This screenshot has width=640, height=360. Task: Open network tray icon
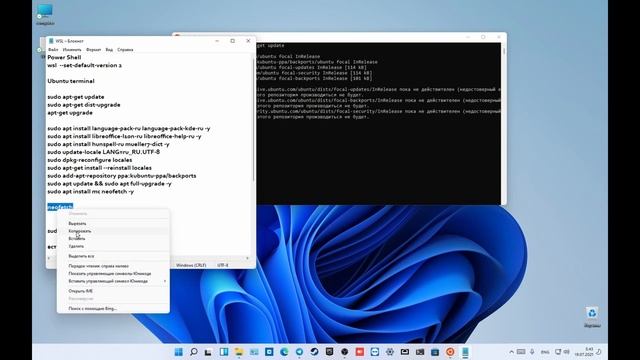coord(558,352)
